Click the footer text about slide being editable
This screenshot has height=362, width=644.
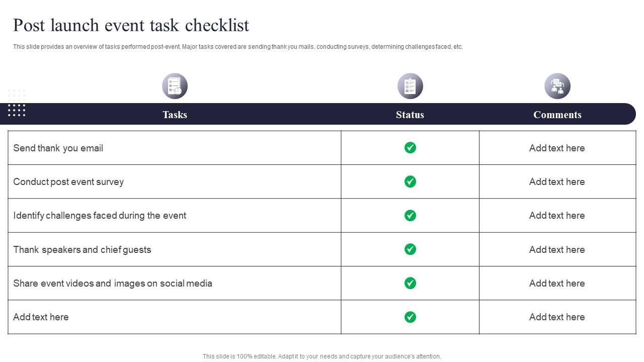click(x=321, y=356)
